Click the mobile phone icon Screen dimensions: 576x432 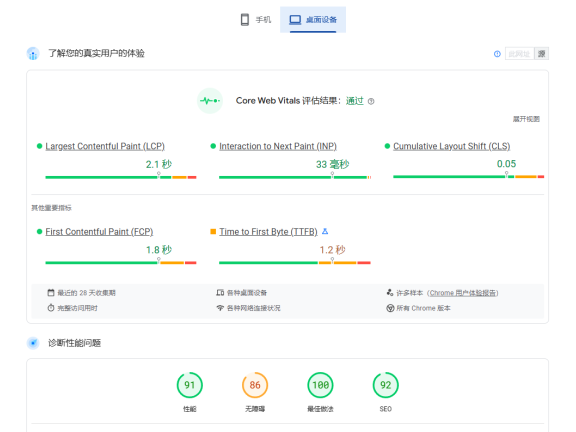click(245, 19)
